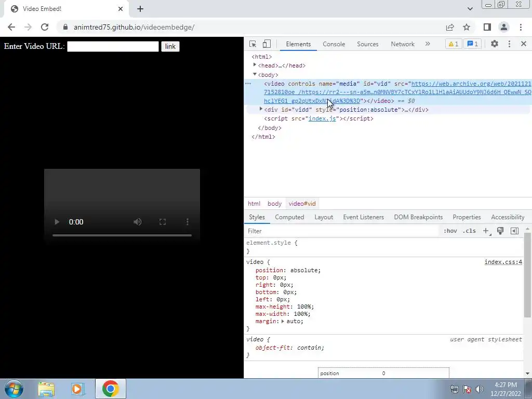532x399 pixels.
Task: Show more DevTools tabs chevron
Action: coord(428,44)
